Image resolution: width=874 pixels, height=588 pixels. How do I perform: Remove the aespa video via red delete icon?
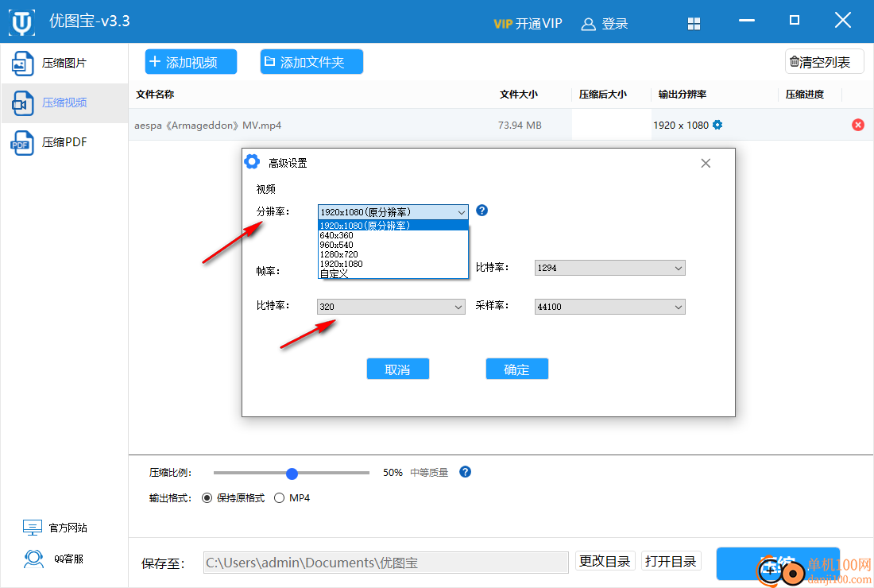(858, 125)
